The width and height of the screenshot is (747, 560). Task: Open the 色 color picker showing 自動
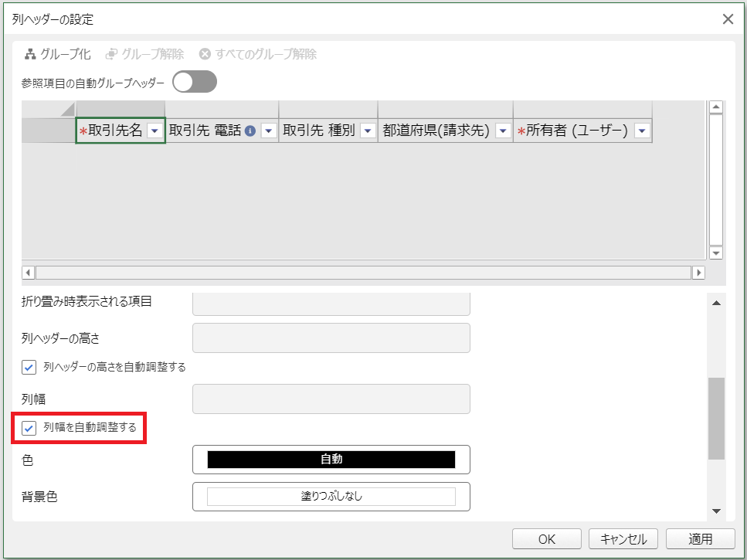coord(331,460)
